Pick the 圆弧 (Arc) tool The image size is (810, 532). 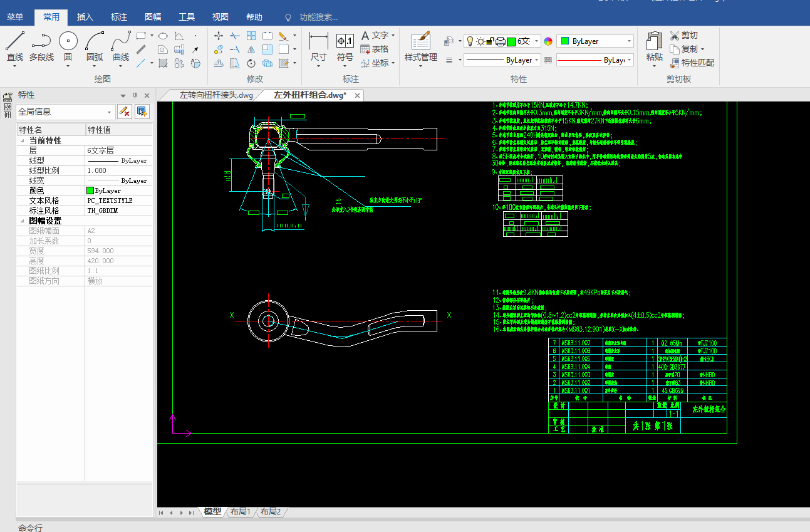(x=95, y=43)
